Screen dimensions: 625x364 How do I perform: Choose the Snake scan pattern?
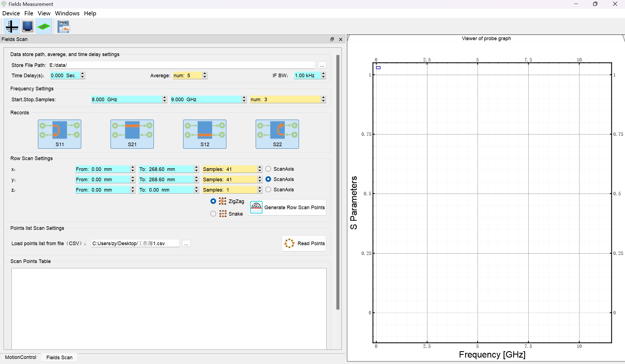(213, 214)
